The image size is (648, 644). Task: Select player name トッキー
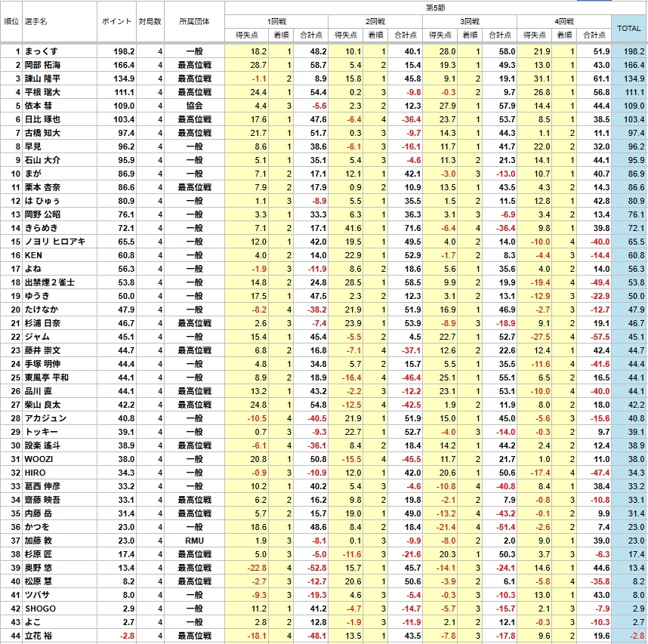point(42,432)
